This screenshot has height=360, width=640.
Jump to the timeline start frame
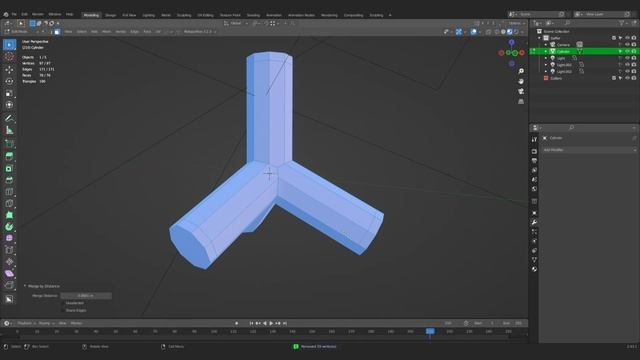pyautogui.click(x=251, y=323)
